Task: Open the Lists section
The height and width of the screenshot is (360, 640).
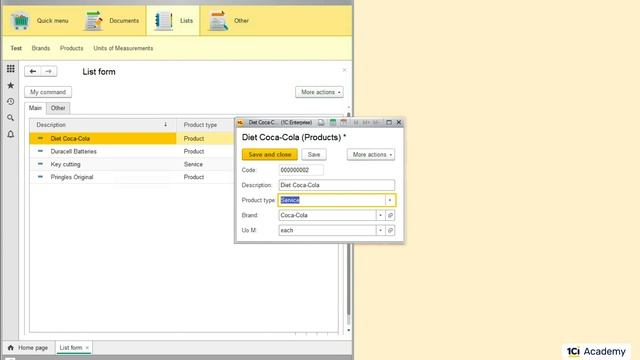Action: [x=173, y=20]
